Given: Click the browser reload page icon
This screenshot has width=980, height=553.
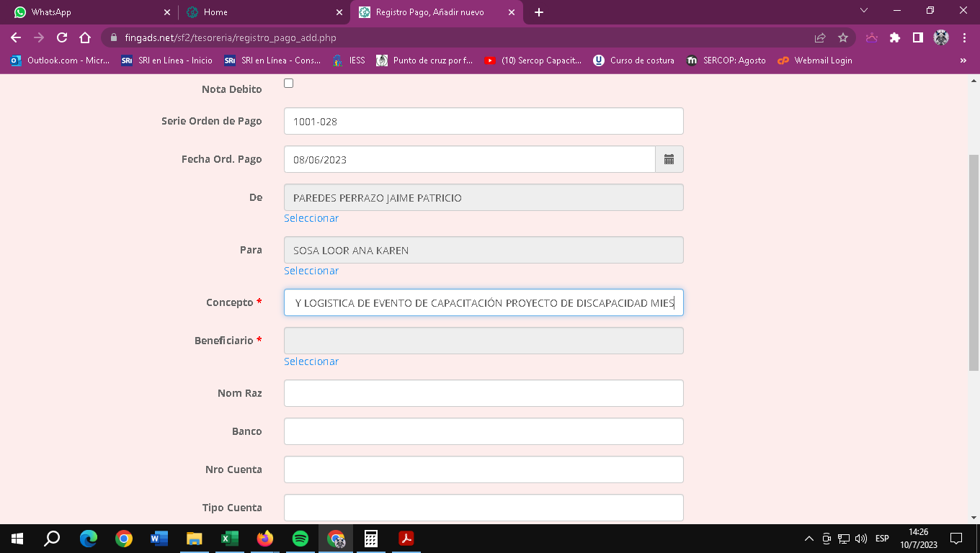Looking at the screenshot, I should point(62,37).
